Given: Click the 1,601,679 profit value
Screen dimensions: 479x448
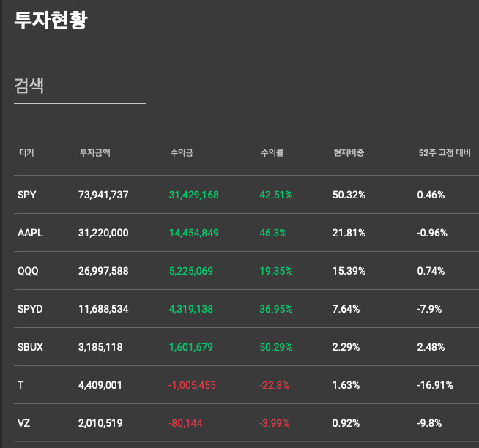Looking at the screenshot, I should pyautogui.click(x=191, y=347).
